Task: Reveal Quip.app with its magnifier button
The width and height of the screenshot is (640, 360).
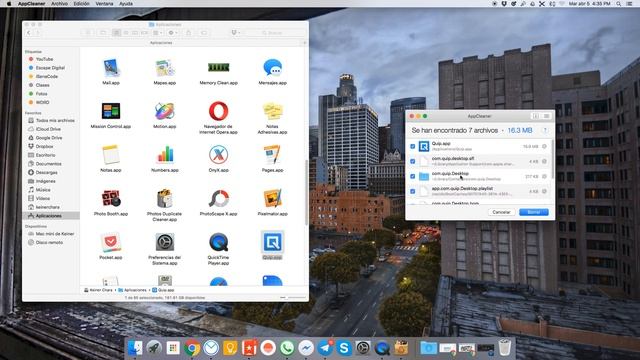Action: click(544, 146)
